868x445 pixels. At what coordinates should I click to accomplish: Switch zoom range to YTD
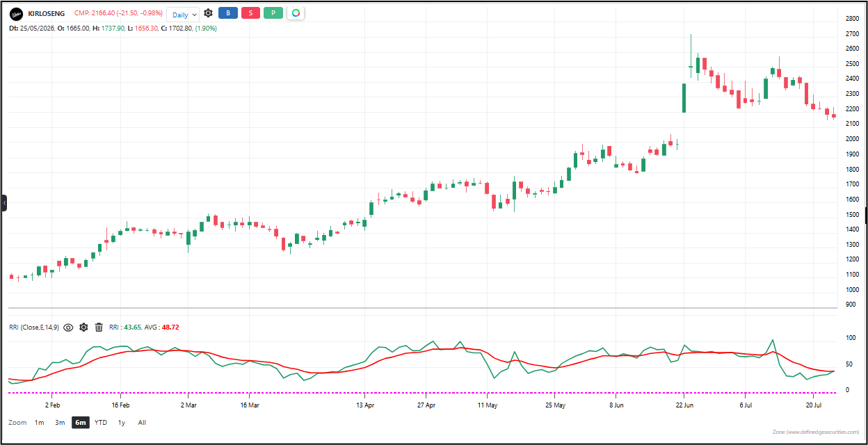tap(101, 422)
